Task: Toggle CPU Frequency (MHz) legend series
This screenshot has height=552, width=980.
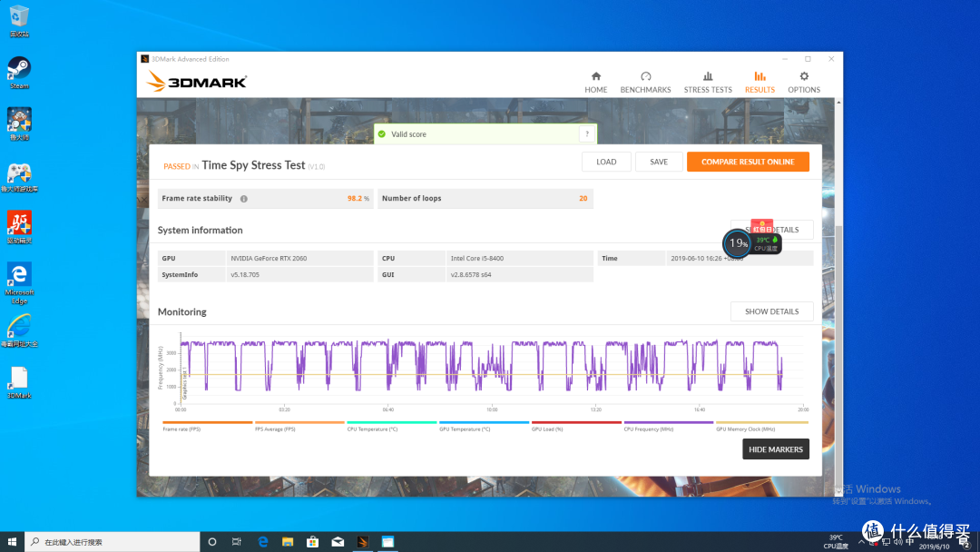Action: (x=668, y=426)
